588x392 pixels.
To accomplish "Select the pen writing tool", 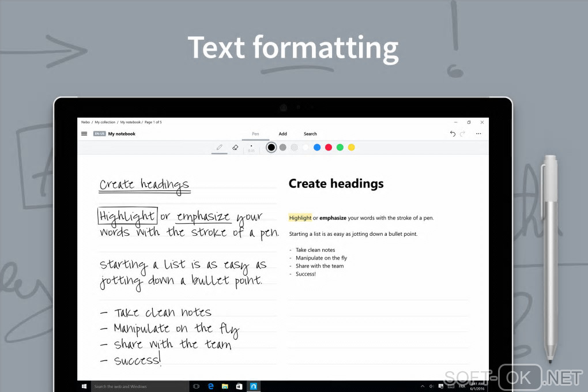I will pyautogui.click(x=220, y=148).
